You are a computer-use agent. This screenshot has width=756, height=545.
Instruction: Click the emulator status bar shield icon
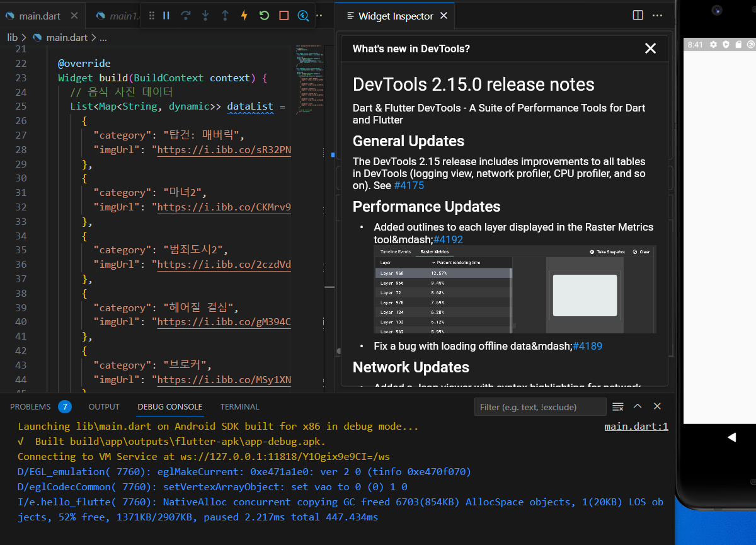click(726, 45)
